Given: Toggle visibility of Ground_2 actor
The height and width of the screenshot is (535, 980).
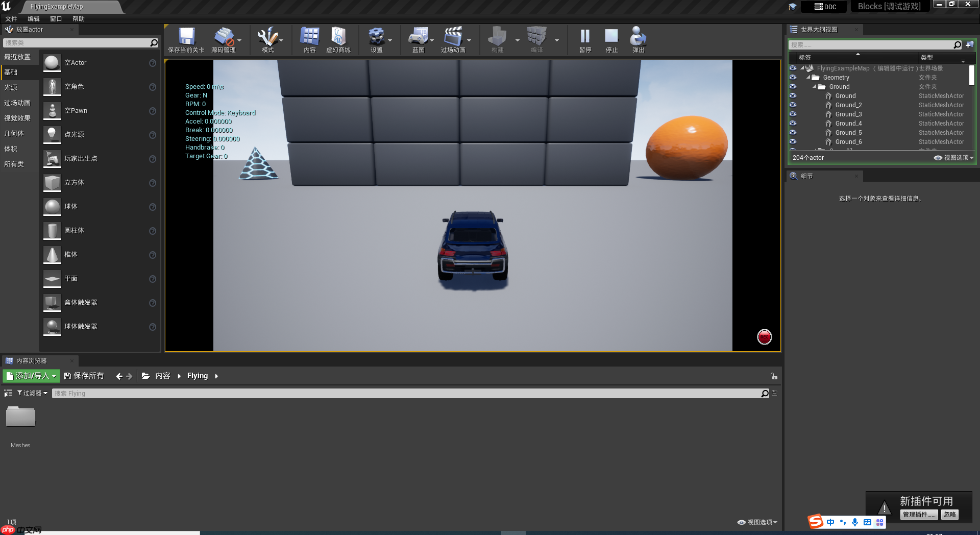Looking at the screenshot, I should pyautogui.click(x=793, y=105).
